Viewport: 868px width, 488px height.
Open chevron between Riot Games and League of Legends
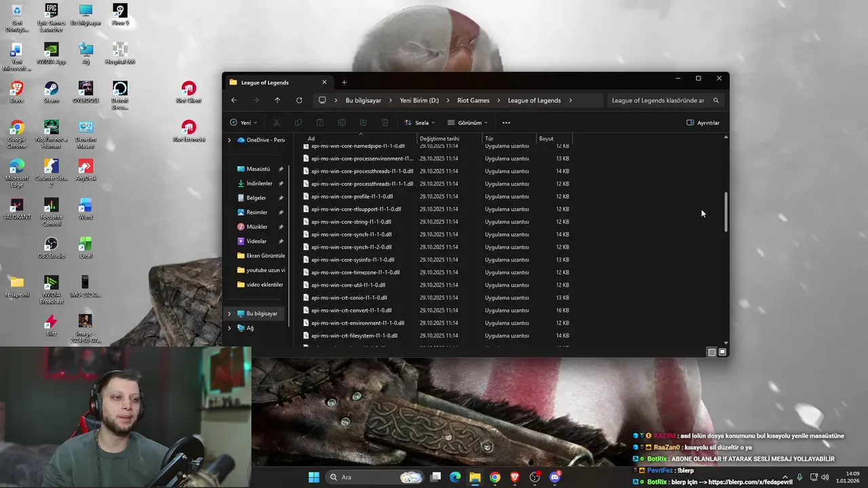498,100
